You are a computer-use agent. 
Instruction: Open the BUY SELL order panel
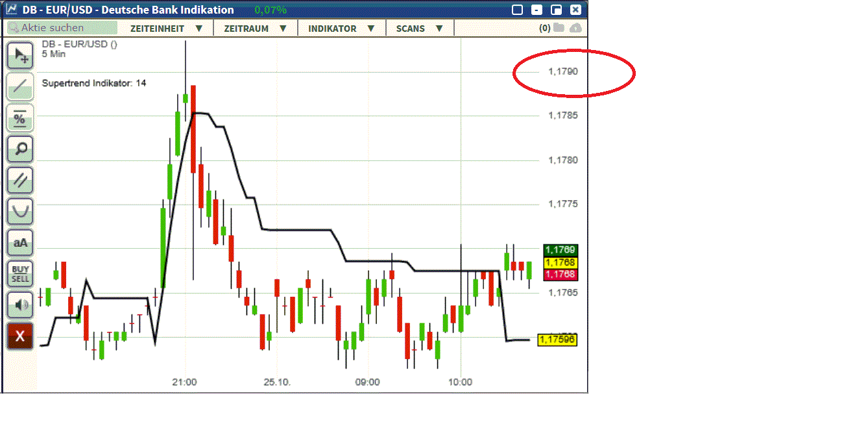tap(20, 273)
